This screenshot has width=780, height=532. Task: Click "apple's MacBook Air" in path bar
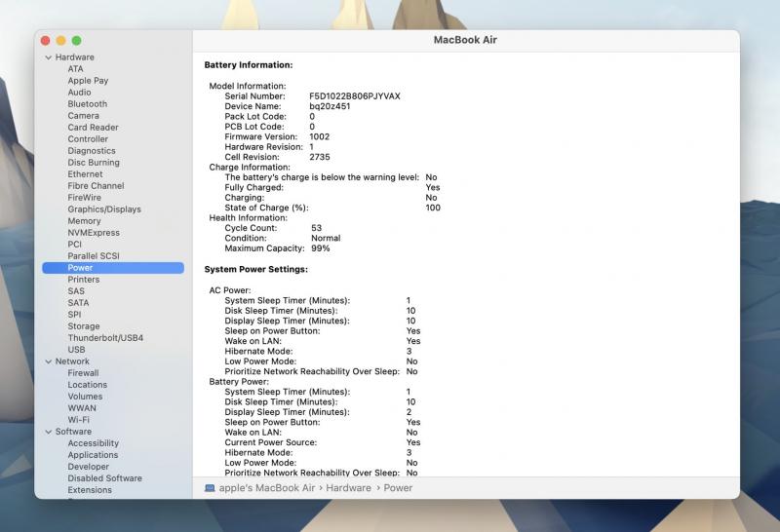coord(267,488)
